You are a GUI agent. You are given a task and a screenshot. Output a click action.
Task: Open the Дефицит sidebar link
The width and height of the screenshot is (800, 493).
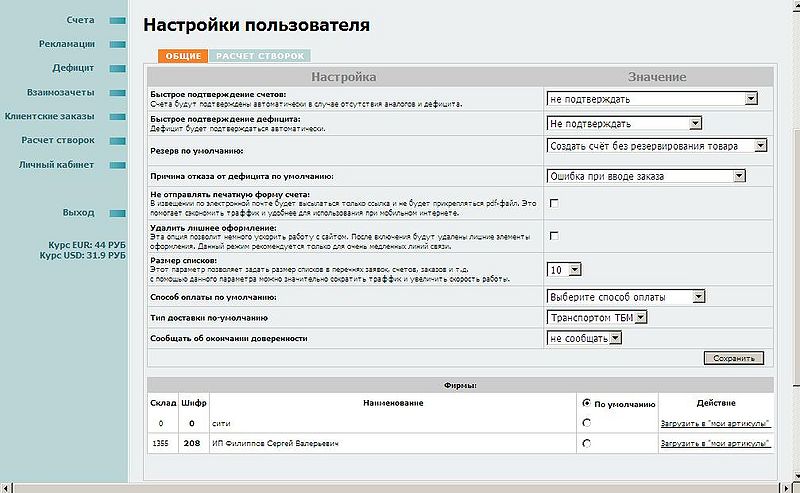[73, 68]
